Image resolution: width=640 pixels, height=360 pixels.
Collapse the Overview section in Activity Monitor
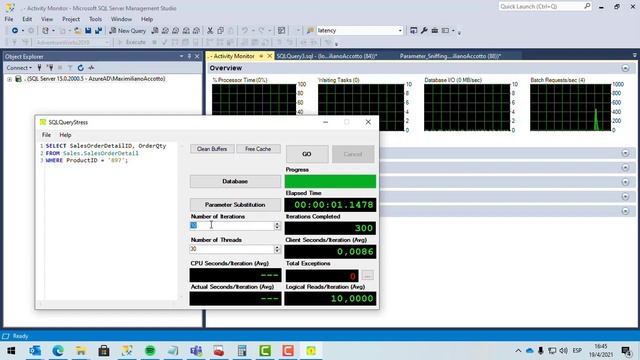click(625, 68)
